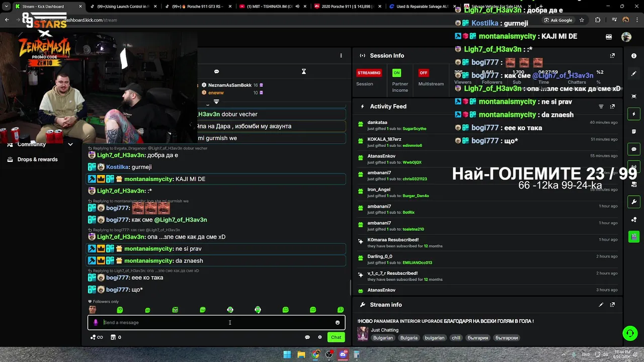The image size is (644, 362).
Task: Click the green support headset button
Action: [630, 333]
